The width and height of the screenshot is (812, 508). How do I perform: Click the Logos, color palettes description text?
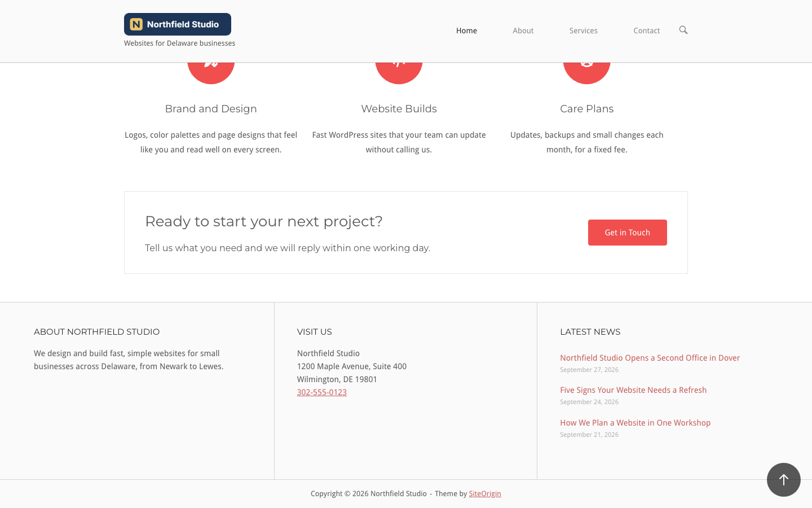coord(211,142)
